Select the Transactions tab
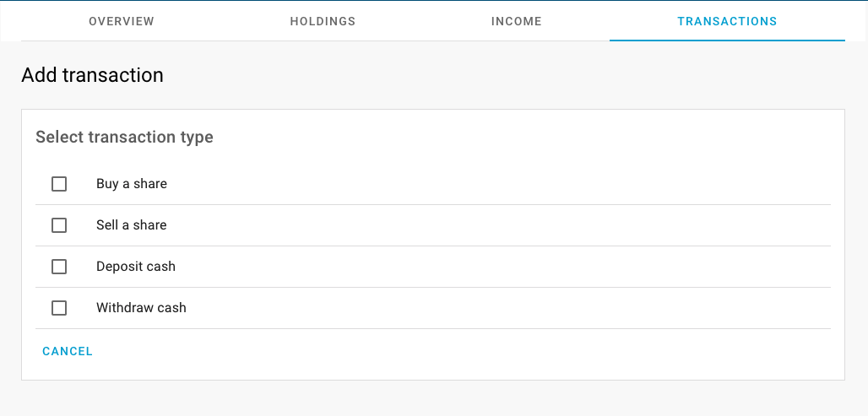 click(x=727, y=21)
